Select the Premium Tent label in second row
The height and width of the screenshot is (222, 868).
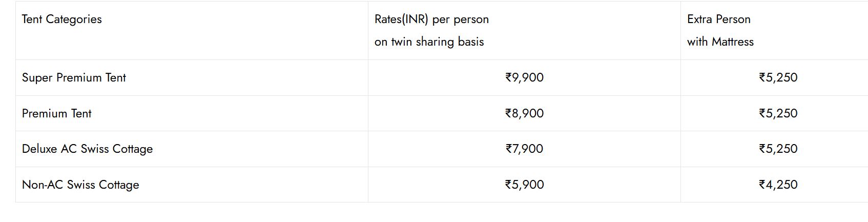tap(57, 113)
